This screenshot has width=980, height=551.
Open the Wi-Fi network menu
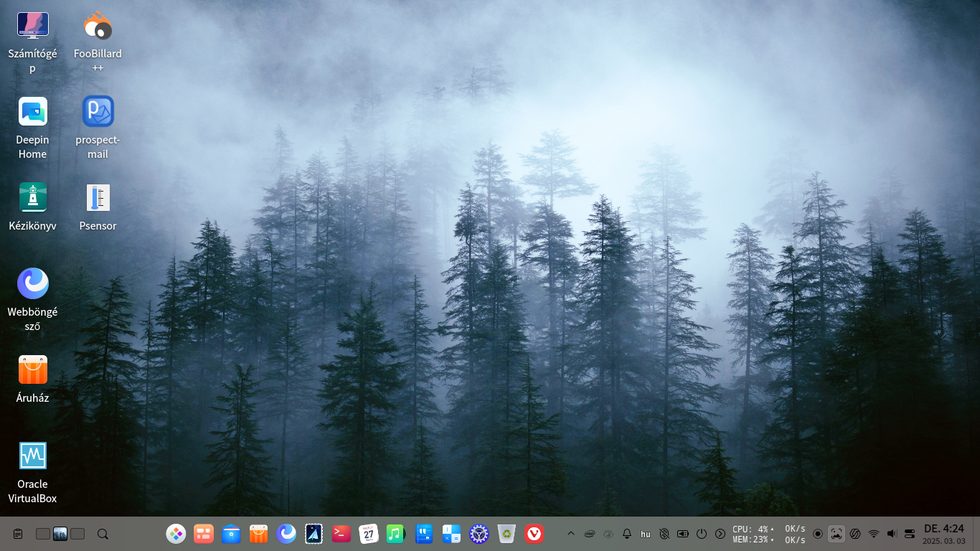click(x=874, y=534)
